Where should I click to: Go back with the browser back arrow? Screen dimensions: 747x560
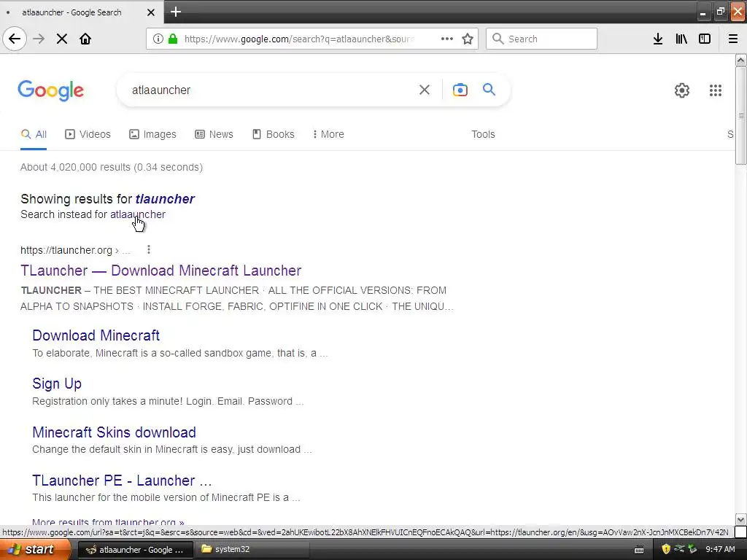(x=15, y=39)
